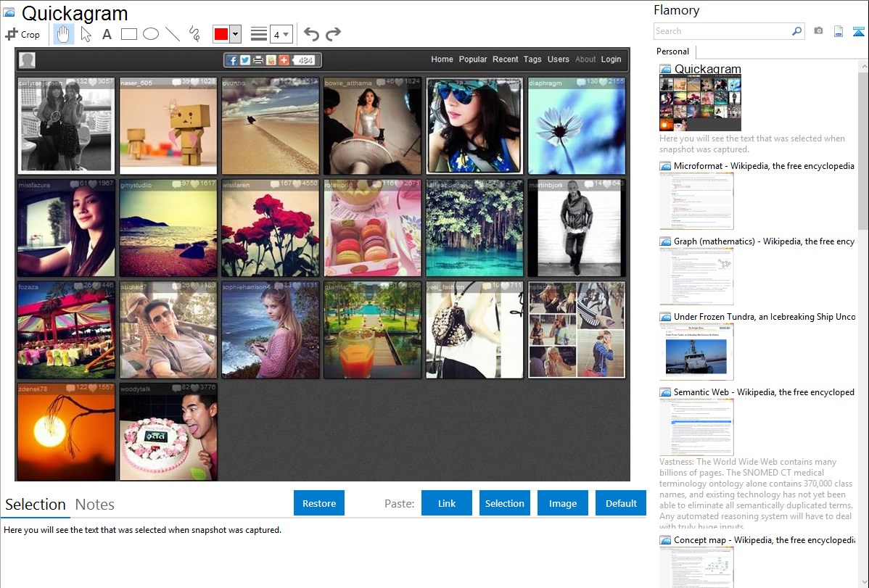Image resolution: width=869 pixels, height=588 pixels.
Task: Select the Crop tool
Action: click(22, 34)
